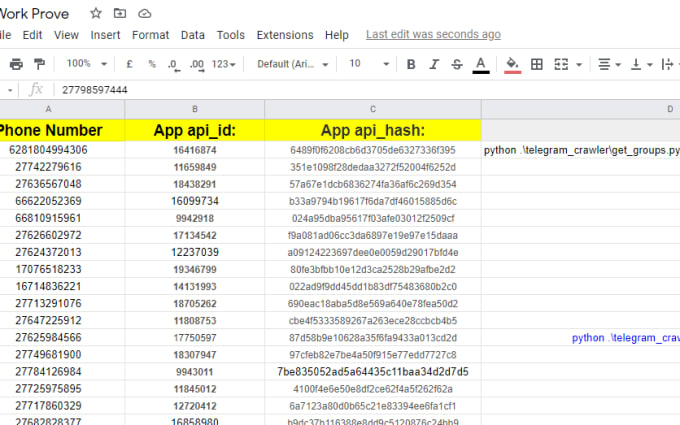The width and height of the screenshot is (680, 425).
Task: Select the Phone Number header cell
Action: (62, 130)
